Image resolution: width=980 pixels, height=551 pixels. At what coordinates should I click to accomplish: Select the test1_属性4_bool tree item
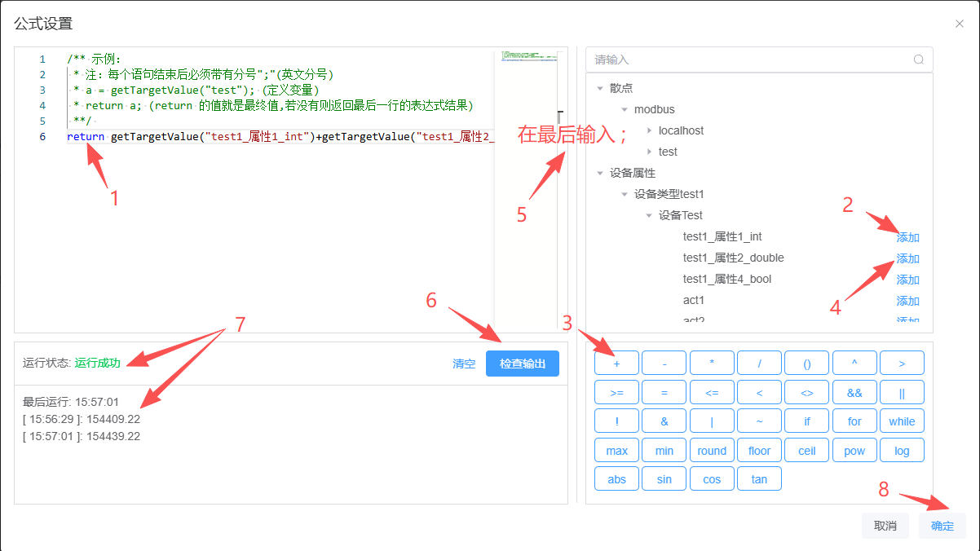click(727, 279)
